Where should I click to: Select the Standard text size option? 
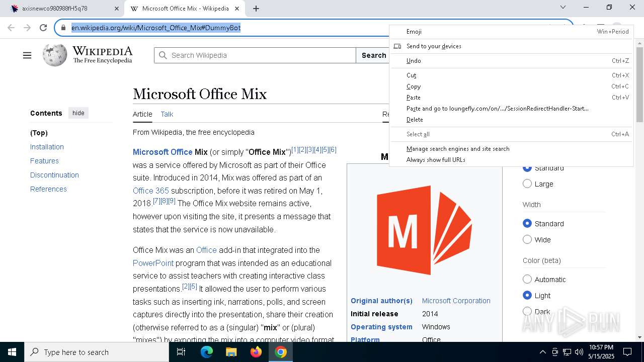point(527,168)
